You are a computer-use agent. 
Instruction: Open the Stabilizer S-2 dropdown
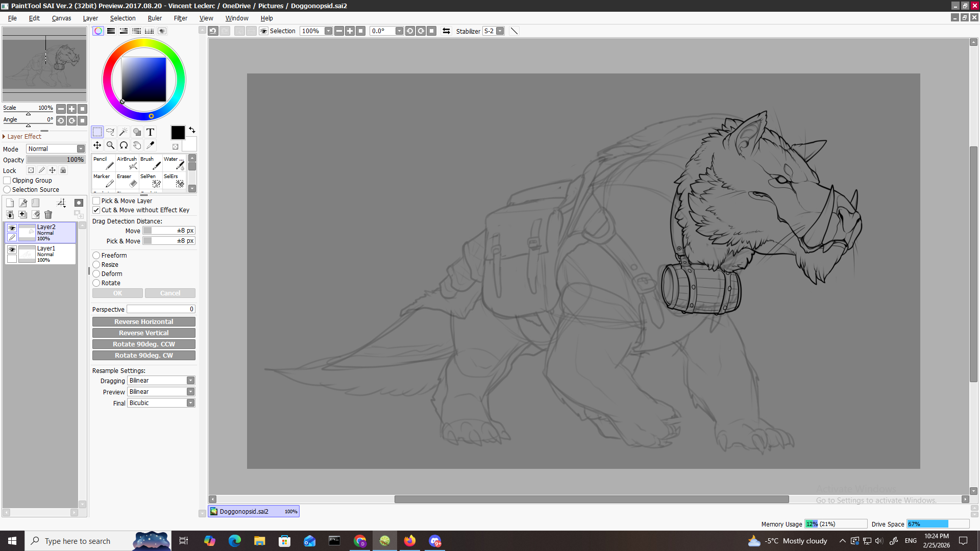(x=500, y=31)
